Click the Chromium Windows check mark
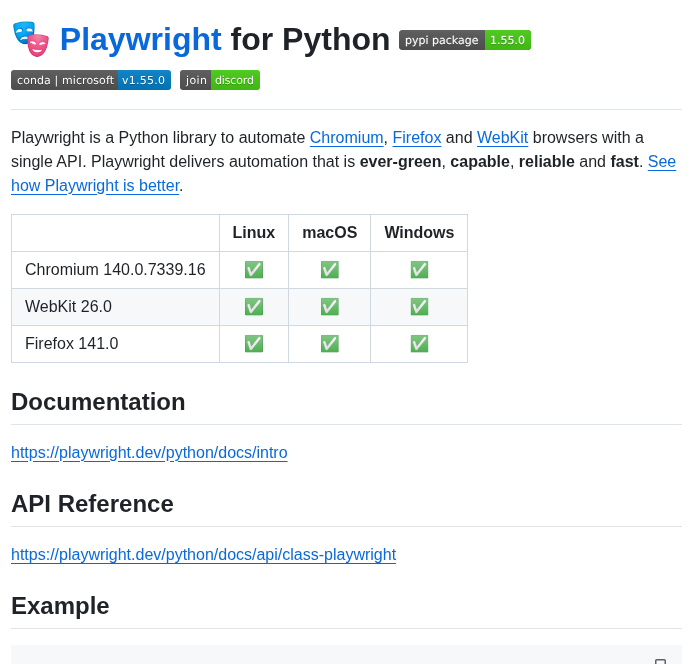Viewport: 692px width, 664px height. (x=419, y=270)
